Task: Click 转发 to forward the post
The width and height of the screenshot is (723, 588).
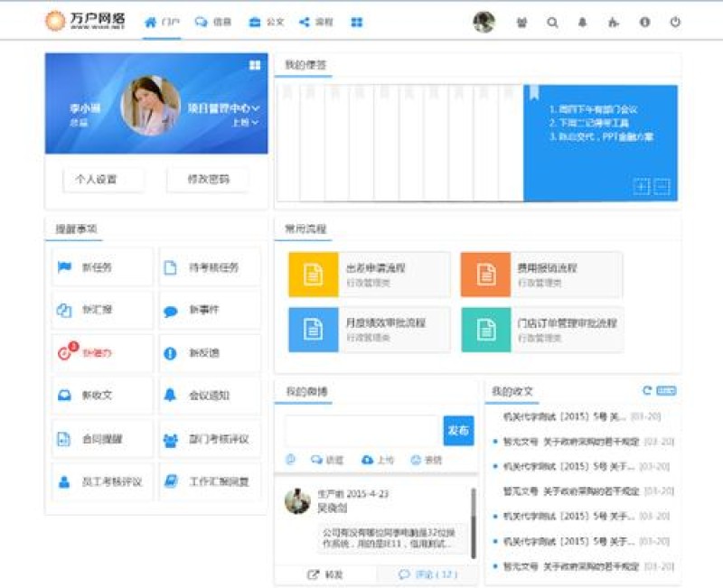Action: (325, 574)
